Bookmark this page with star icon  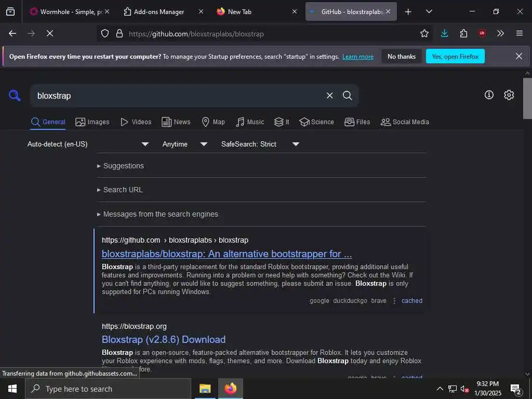pos(424,33)
